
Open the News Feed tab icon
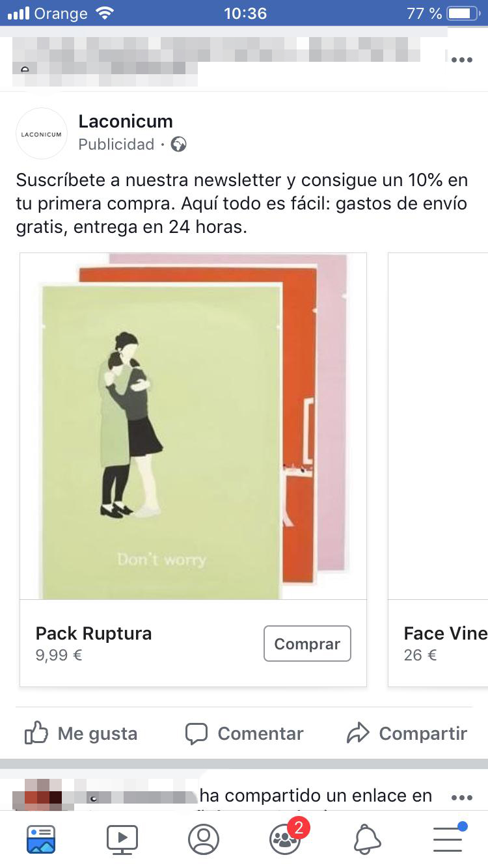41,839
